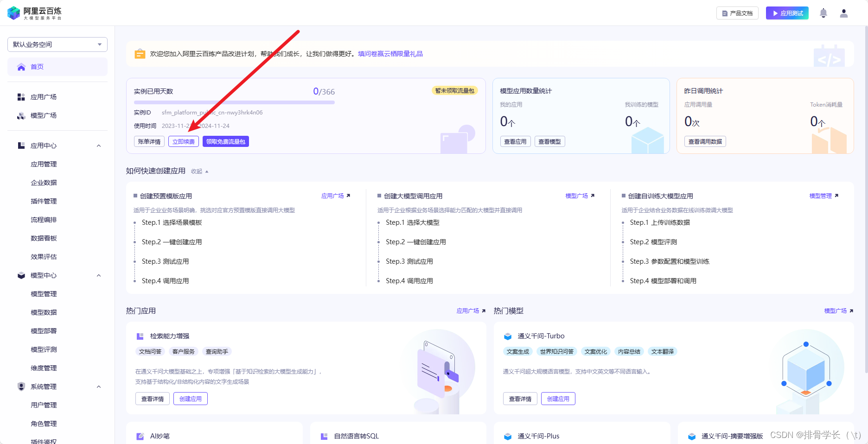The width and height of the screenshot is (868, 444).
Task: Open 应用广场 link beside 热门应用
Action: coord(471,311)
